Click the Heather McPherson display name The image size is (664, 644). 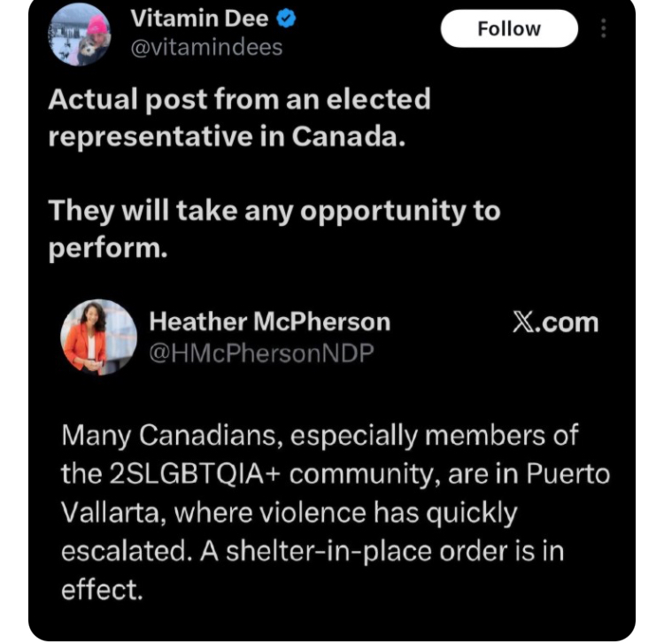pos(269,322)
